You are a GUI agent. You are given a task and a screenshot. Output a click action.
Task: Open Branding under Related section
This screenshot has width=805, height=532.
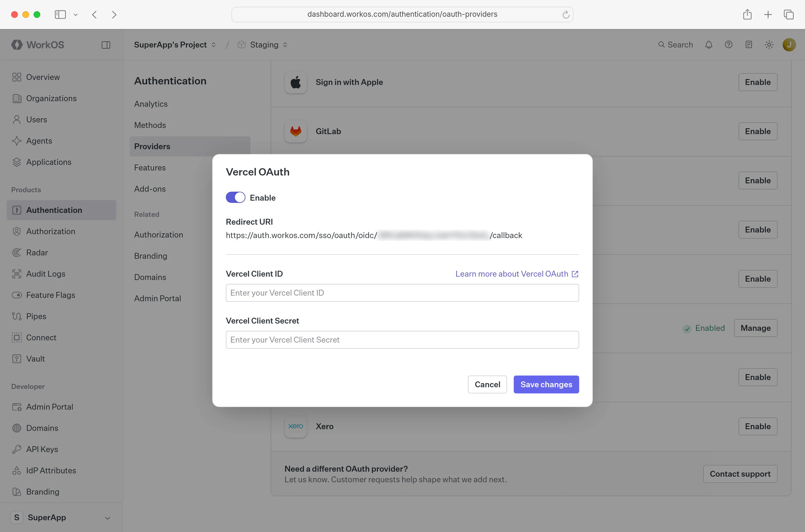click(150, 256)
